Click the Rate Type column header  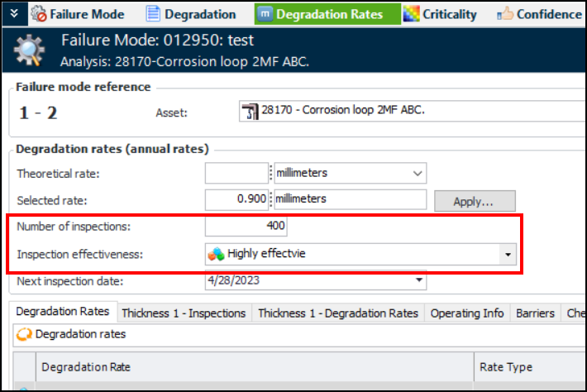pos(506,367)
